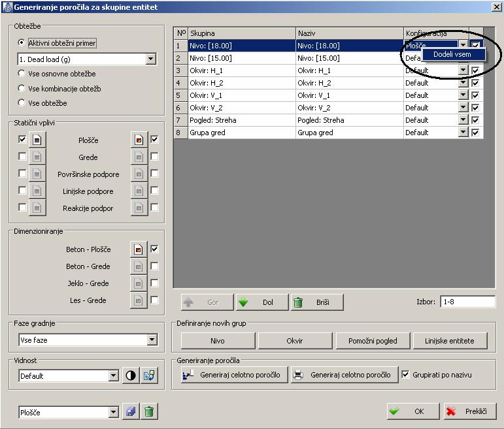This screenshot has height=429, width=504.
Task: Select Grupa gred Skupina cell
Action: [242, 133]
